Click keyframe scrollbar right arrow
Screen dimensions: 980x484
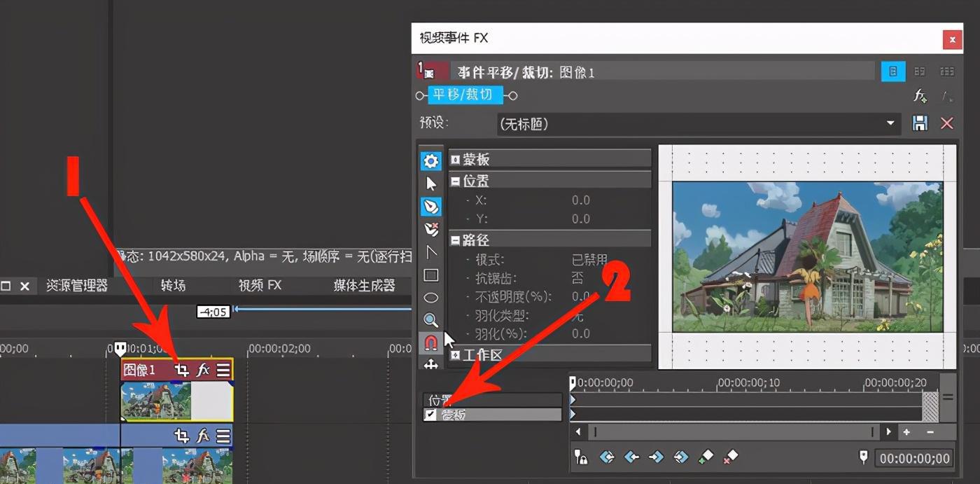(889, 432)
